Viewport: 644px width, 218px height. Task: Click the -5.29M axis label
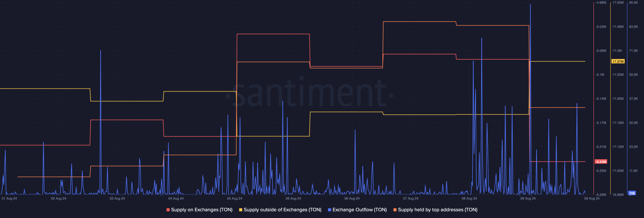(601, 195)
